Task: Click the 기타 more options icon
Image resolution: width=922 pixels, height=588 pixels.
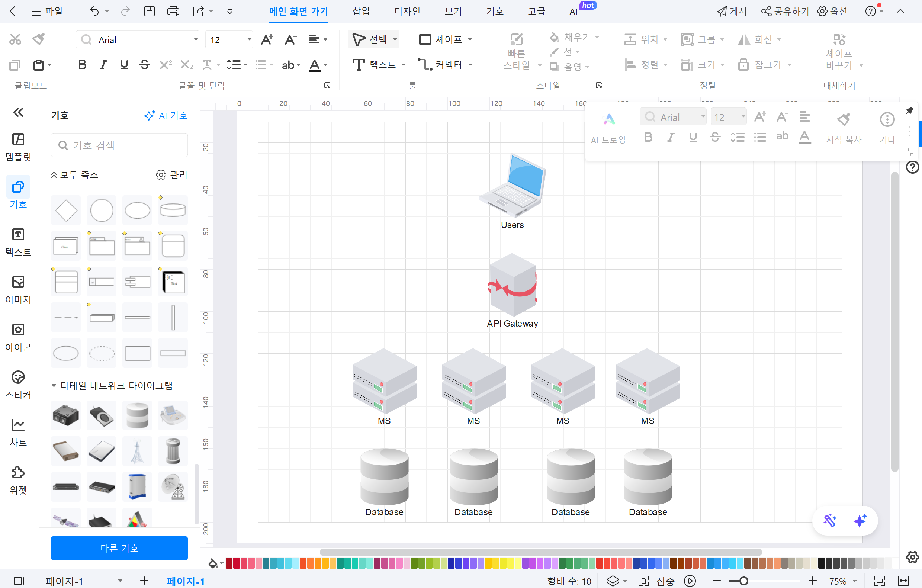Action: [887, 119]
